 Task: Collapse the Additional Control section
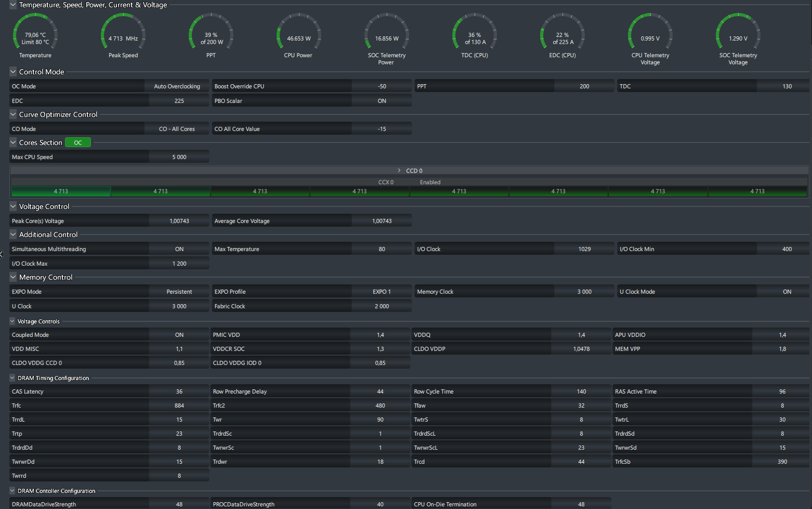(x=13, y=234)
